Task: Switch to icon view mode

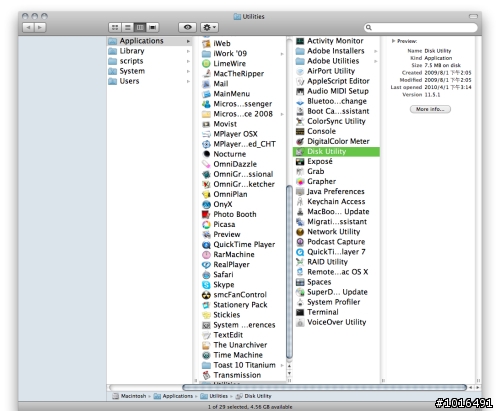Action: pos(115,27)
